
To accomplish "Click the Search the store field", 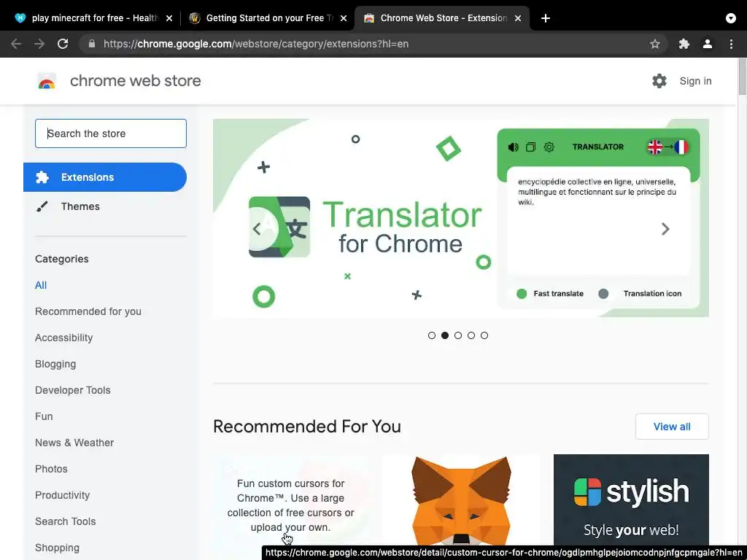I will (111, 133).
